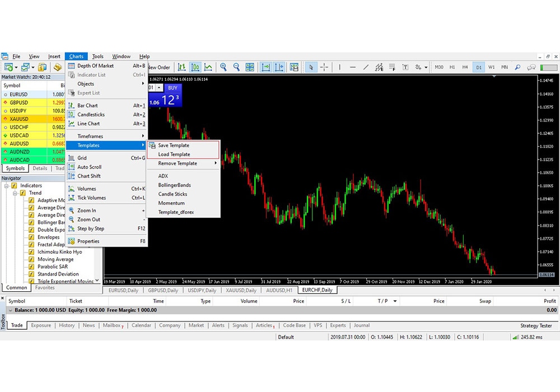
Task: Click the candlesticks toolbar icon
Action: coord(195,67)
